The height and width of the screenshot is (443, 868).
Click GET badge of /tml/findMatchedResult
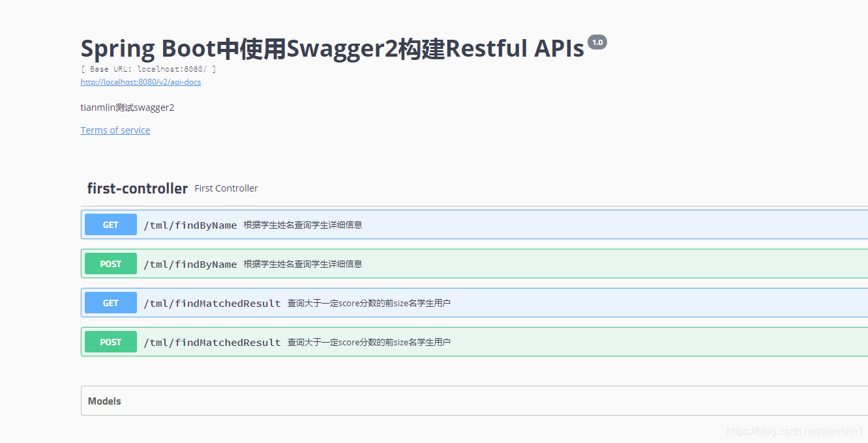pyautogui.click(x=111, y=303)
